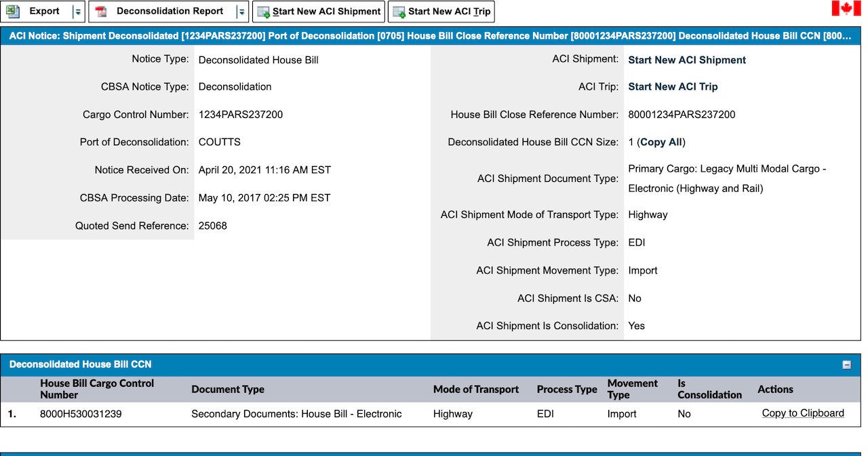Collapse the Deconsolidated House Bill CCN panel
868x456 pixels.
pyautogui.click(x=846, y=365)
